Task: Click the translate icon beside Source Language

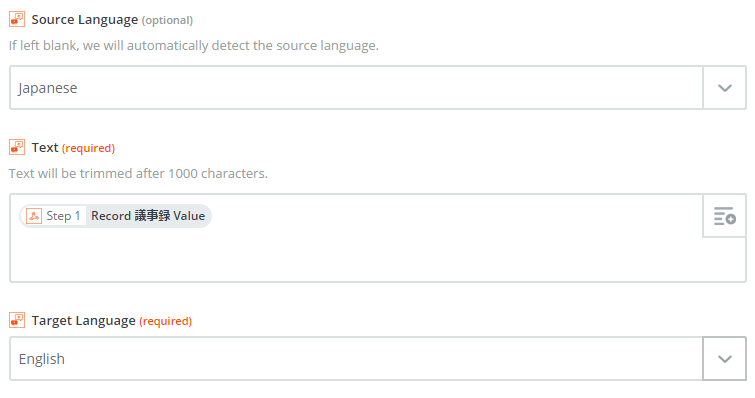Action: (17, 19)
